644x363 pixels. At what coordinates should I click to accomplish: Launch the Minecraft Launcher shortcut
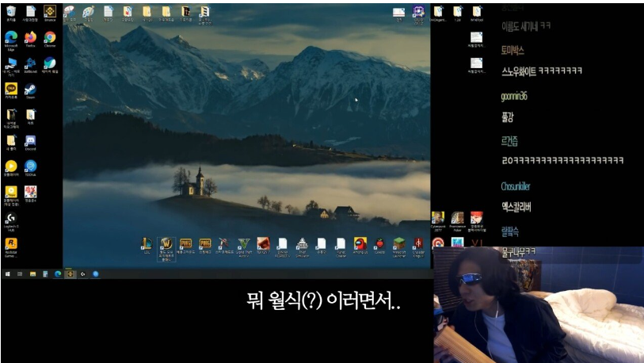(399, 247)
